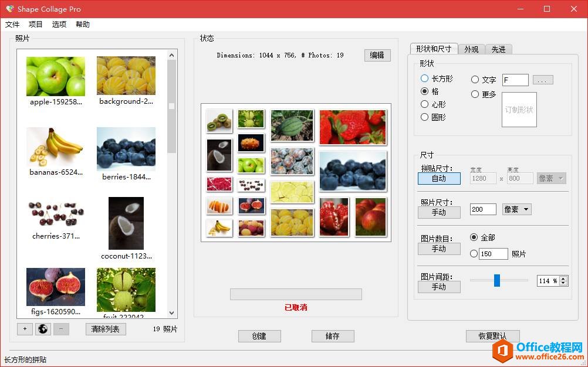Select the apple-159258 photo thumbnail
The width and height of the screenshot is (588, 367).
pyautogui.click(x=55, y=76)
